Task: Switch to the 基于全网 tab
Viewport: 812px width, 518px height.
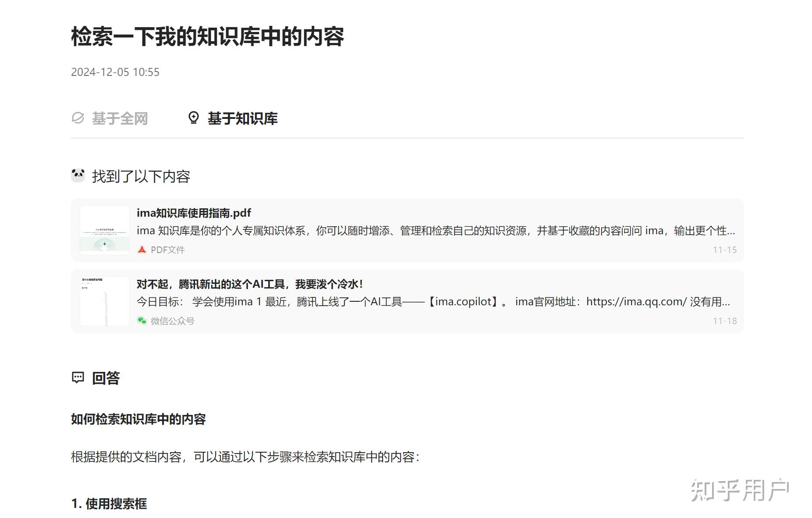Action: point(120,118)
